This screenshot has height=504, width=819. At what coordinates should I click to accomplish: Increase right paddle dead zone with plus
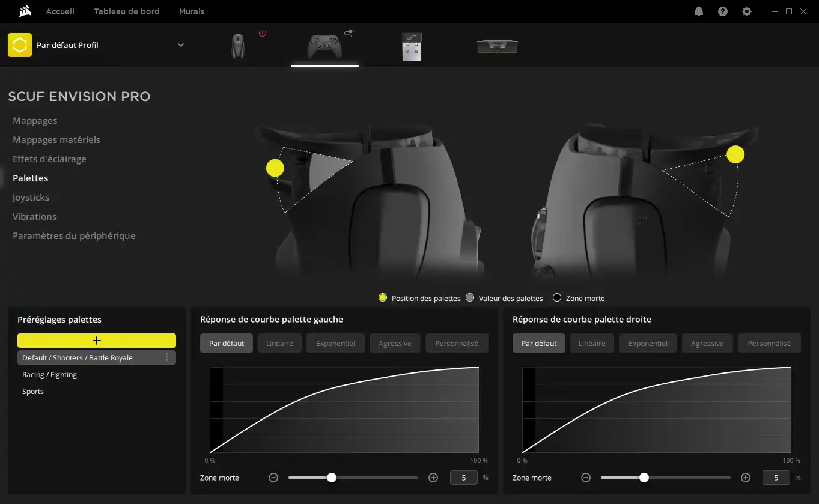746,478
